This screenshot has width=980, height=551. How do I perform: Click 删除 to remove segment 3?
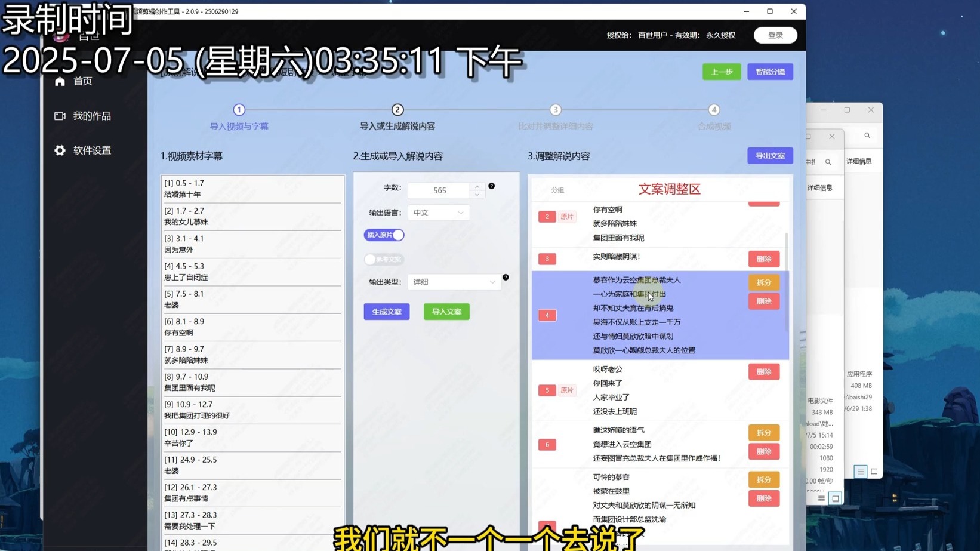pos(763,258)
